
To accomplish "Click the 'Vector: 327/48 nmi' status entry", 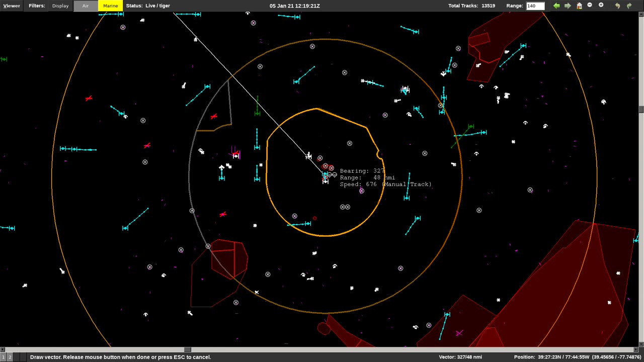I will [x=460, y=357].
